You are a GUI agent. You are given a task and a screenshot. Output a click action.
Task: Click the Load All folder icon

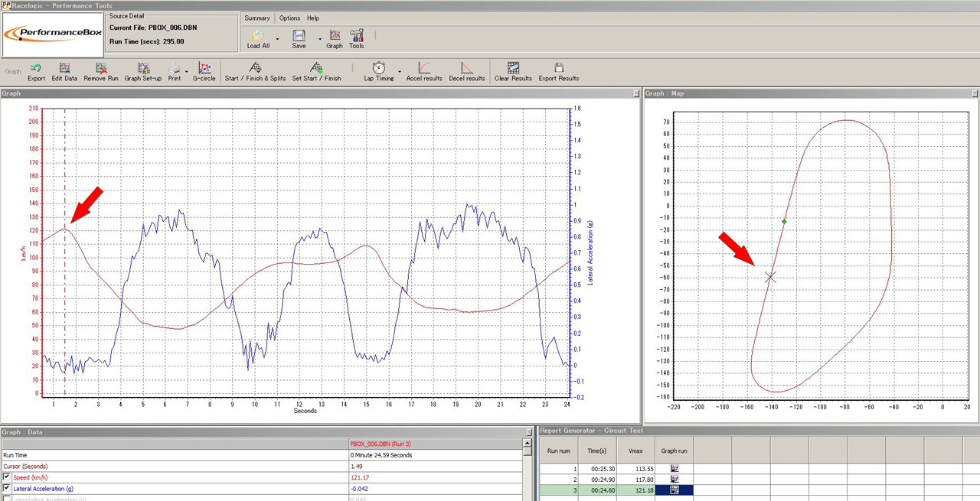[258, 35]
